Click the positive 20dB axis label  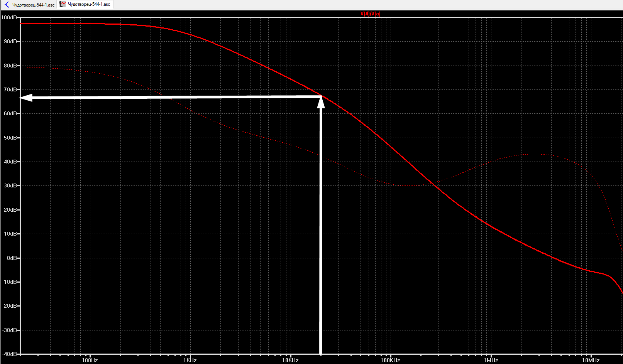coord(10,210)
